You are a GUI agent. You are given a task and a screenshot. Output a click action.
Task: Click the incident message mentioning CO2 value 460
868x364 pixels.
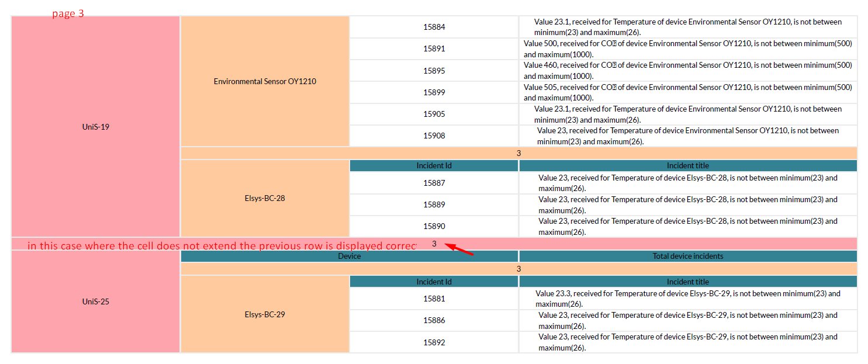688,70
